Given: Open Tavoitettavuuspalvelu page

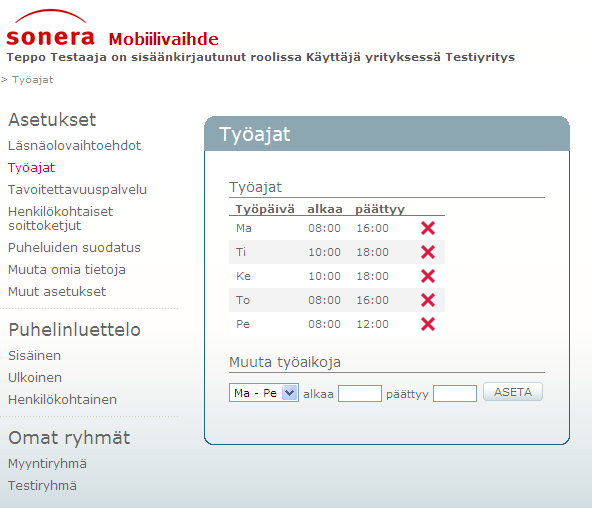Looking at the screenshot, I should 77,189.
